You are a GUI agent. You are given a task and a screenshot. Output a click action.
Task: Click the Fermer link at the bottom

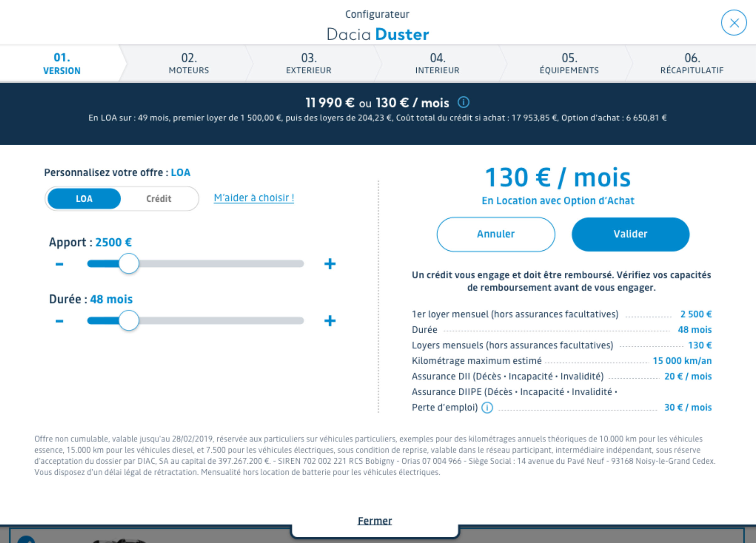375,521
